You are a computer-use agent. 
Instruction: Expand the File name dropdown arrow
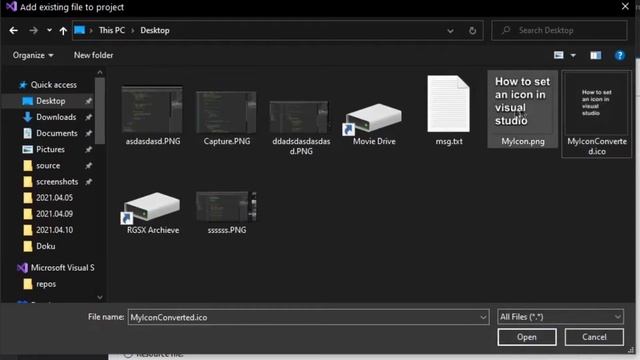coord(483,317)
